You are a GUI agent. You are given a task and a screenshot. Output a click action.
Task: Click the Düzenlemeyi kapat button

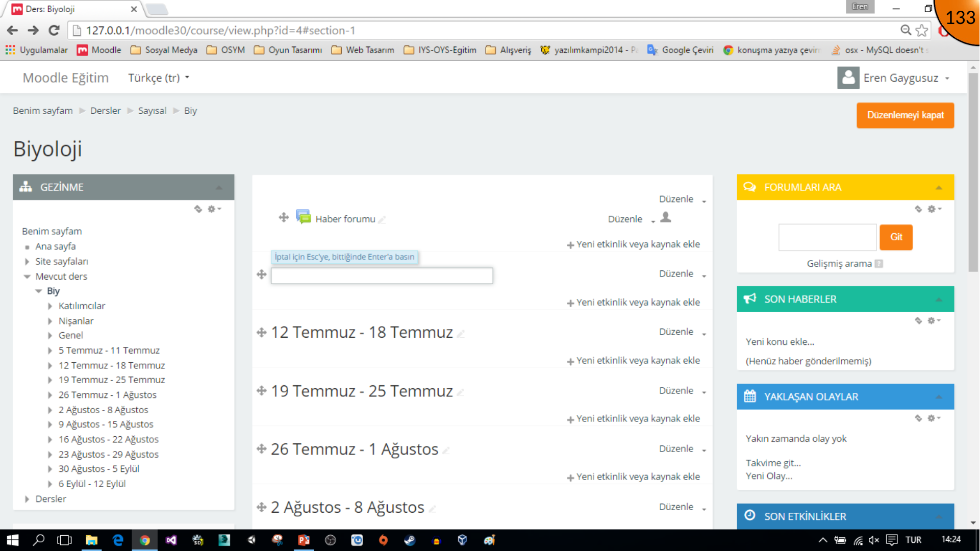pyautogui.click(x=905, y=115)
